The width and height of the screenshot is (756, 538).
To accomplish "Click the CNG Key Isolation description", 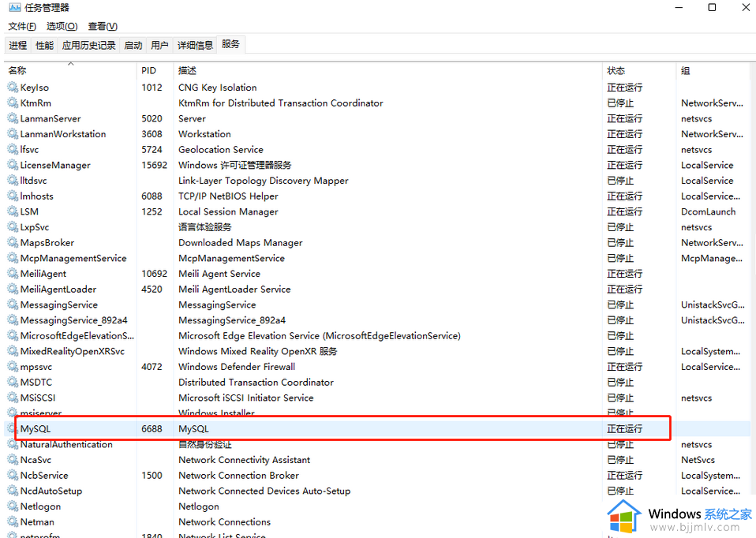I will pyautogui.click(x=218, y=88).
